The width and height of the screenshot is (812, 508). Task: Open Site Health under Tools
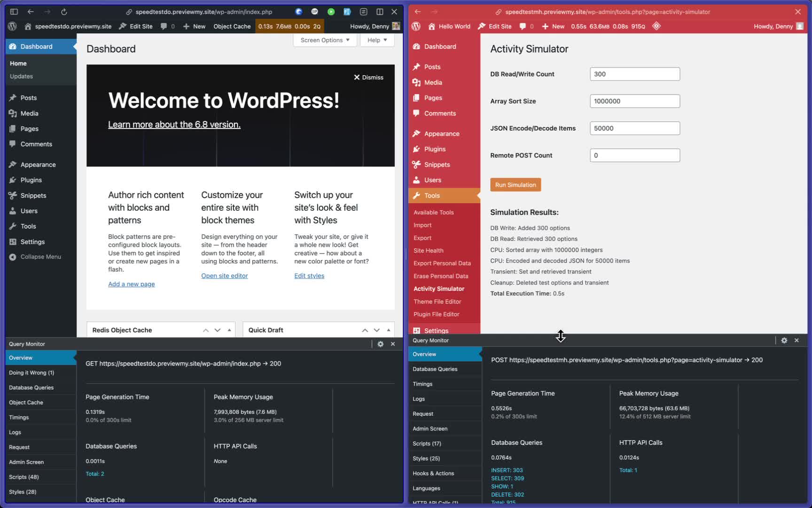429,251
